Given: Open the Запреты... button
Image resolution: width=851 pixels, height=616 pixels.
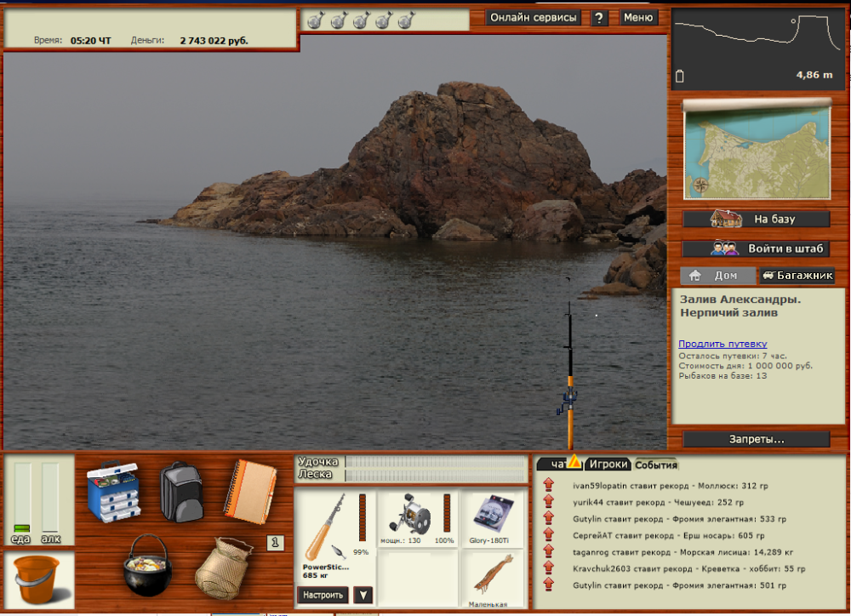Looking at the screenshot, I should [x=756, y=439].
